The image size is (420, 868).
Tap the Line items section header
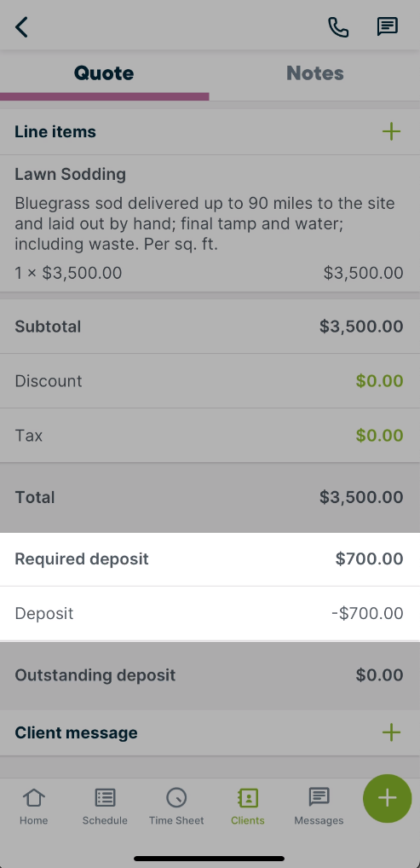(210, 132)
